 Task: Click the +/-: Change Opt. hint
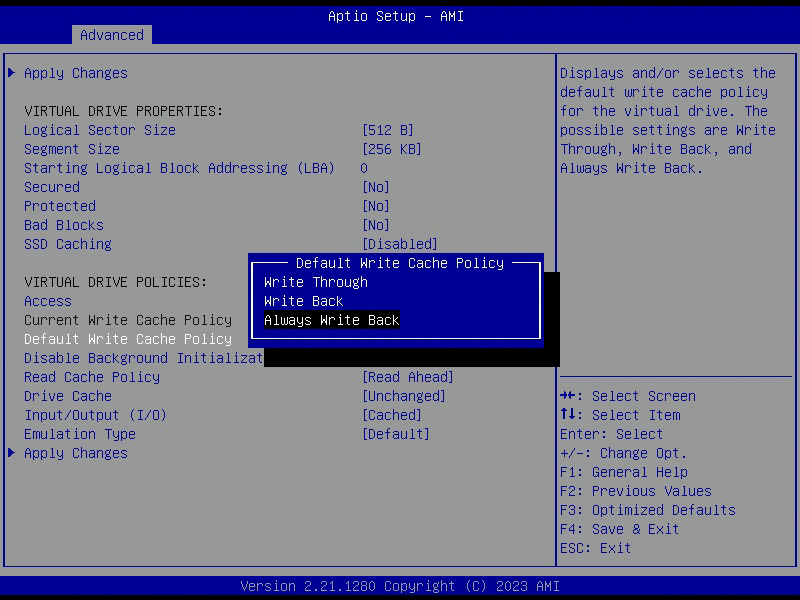pyautogui.click(x=623, y=453)
